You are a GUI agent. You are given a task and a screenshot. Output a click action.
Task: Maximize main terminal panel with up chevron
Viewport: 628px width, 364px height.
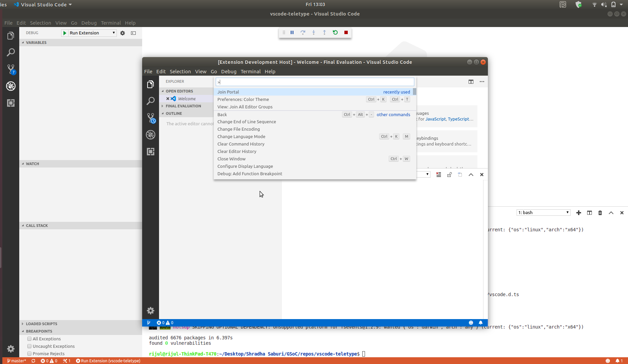(611, 213)
